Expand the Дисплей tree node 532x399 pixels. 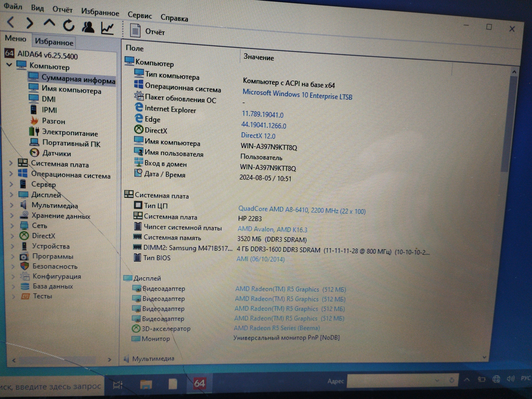point(11,195)
